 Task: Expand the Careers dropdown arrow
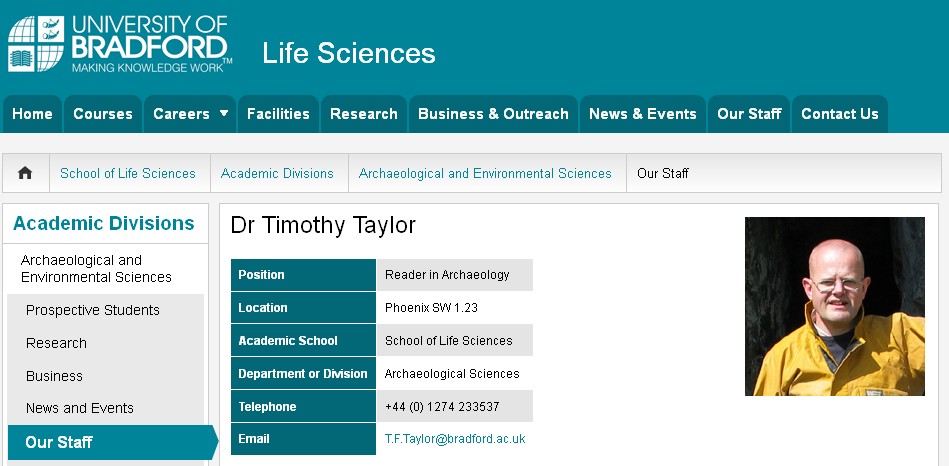[224, 113]
